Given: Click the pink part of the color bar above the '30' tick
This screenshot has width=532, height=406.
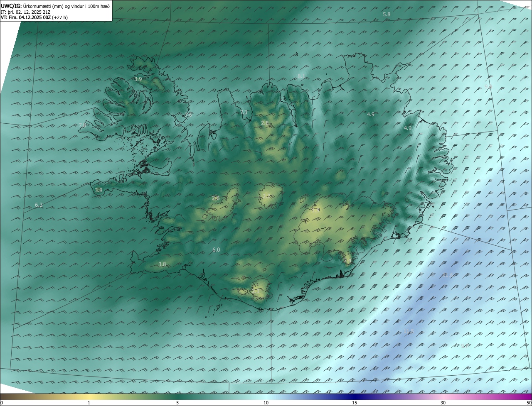Looking at the screenshot, I should click(x=443, y=396).
